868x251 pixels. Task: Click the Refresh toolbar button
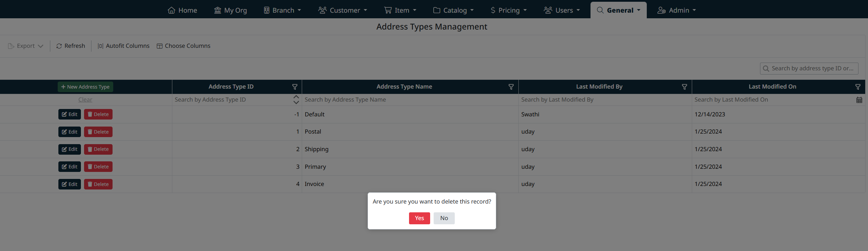71,46
